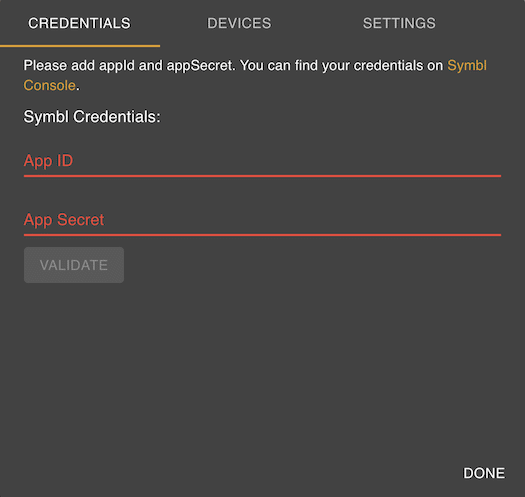Viewport: 525px width, 497px height.
Task: Choose DEVICES in the top tab bar
Action: pyautogui.click(x=239, y=23)
